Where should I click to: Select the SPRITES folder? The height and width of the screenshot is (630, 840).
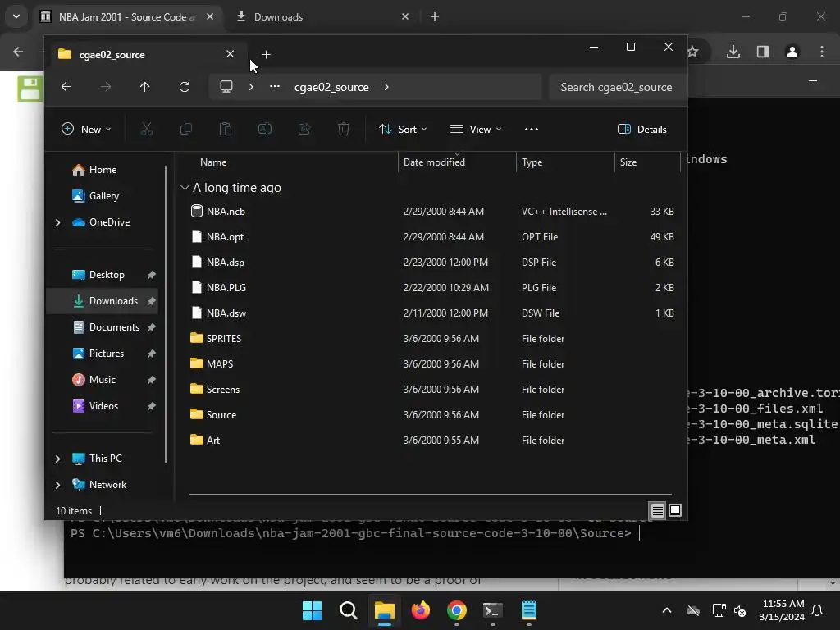(433, 339)
